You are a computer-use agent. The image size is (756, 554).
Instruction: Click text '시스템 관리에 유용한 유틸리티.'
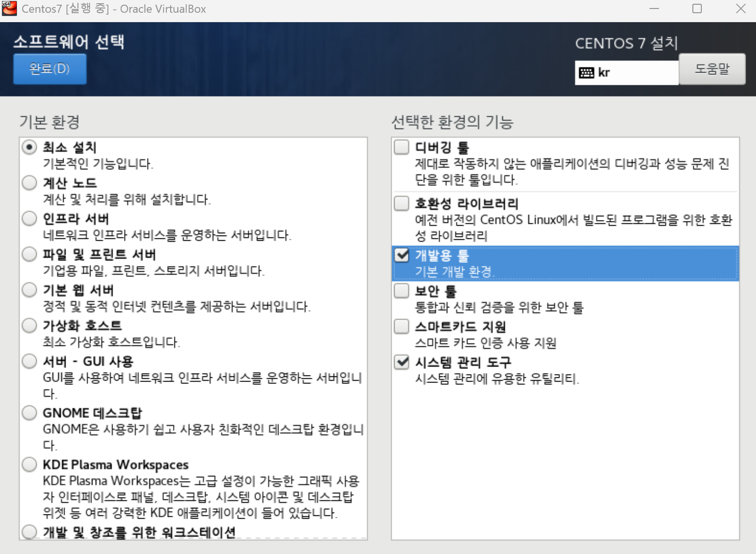tap(497, 379)
